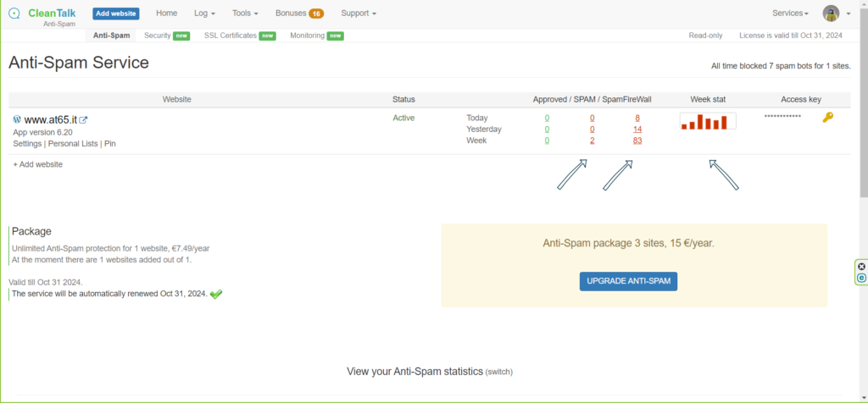Open Personal Lists for www.at65.it
Viewport: 868px width, 403px height.
(x=73, y=143)
